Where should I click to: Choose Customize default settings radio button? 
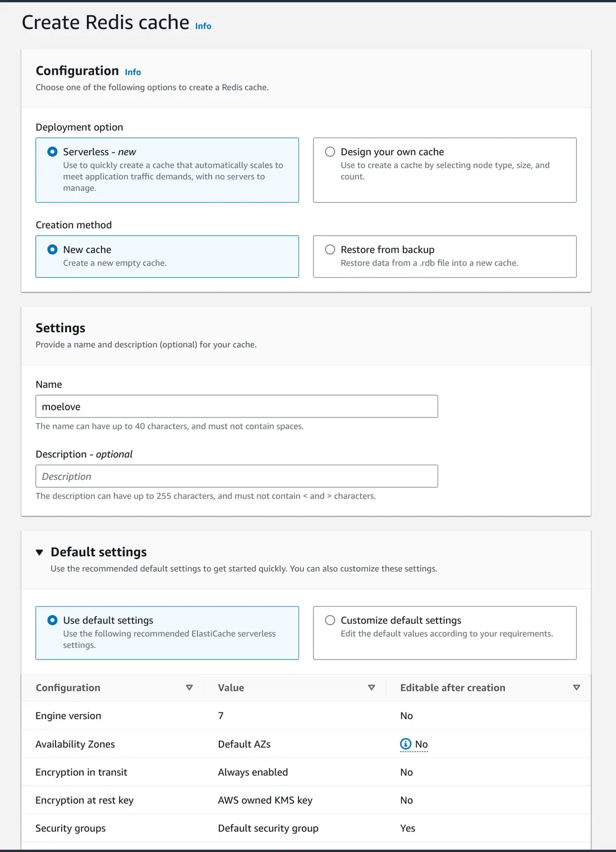pos(330,620)
